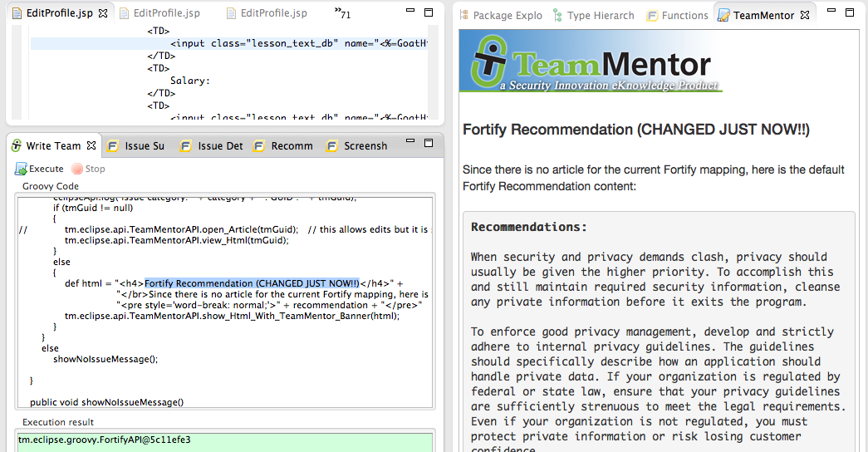Minimize the TeamMentor view pane

(x=831, y=10)
